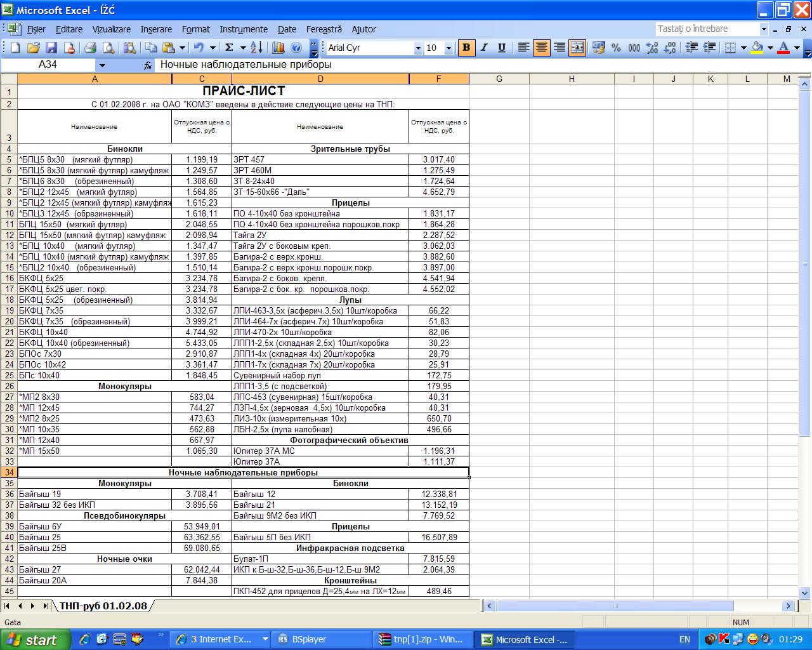The image size is (812, 650).
Task: Open the Editare menu
Action: pos(69,29)
